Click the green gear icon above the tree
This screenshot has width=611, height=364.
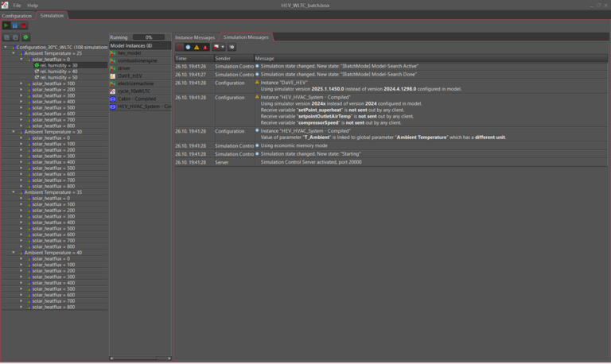coord(25,37)
